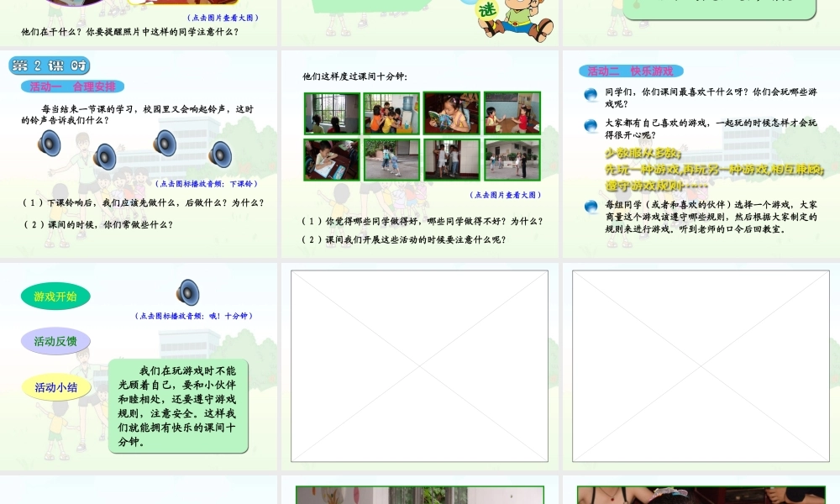
Task: Play the speaker icon beside 游戏开始
Action: tap(188, 292)
